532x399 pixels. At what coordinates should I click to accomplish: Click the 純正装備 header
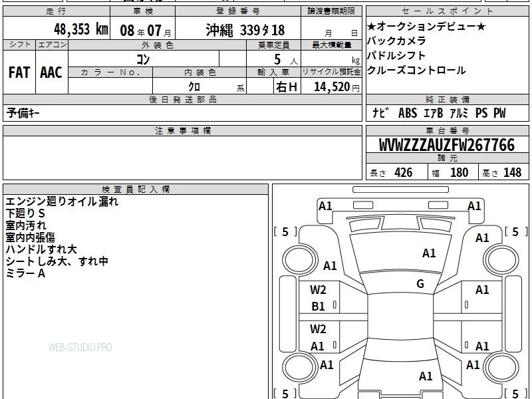[x=447, y=99]
